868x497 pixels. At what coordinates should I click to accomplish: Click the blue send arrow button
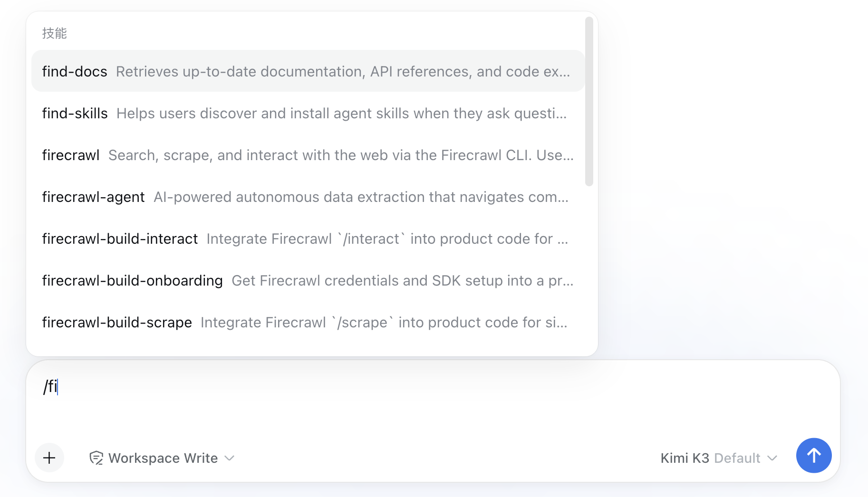814,456
